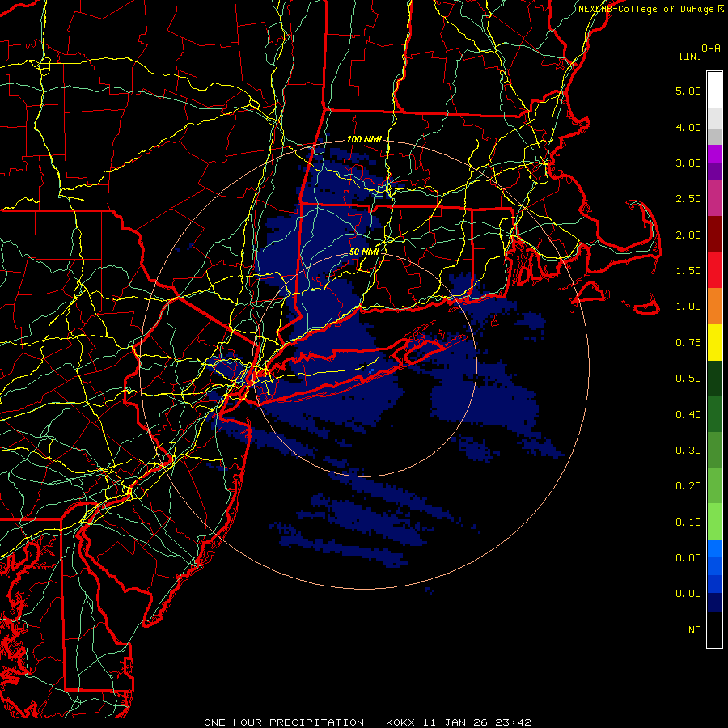This screenshot has height=728, width=728.
Task: Click the ND no-data legend label
Action: pyautogui.click(x=695, y=630)
